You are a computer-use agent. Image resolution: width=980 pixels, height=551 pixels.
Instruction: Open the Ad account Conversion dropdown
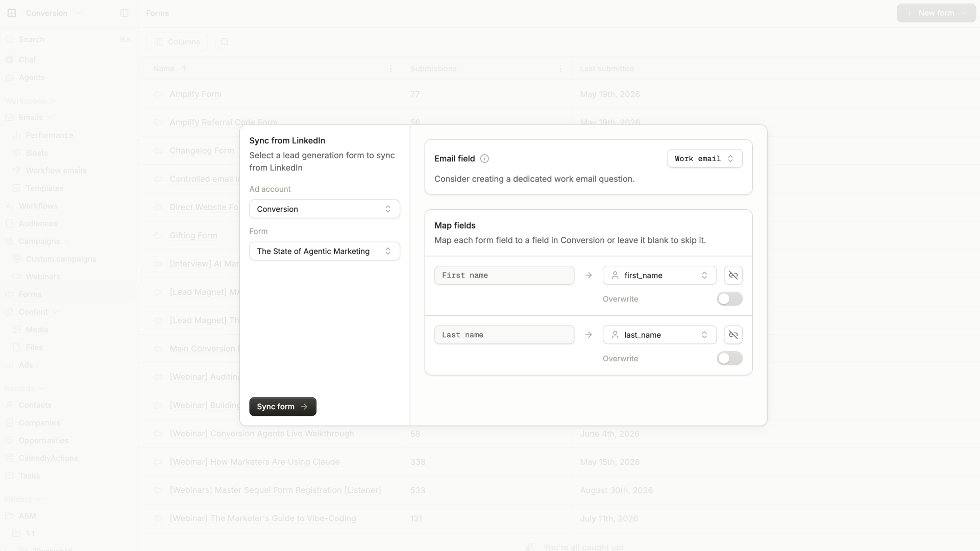pyautogui.click(x=325, y=209)
